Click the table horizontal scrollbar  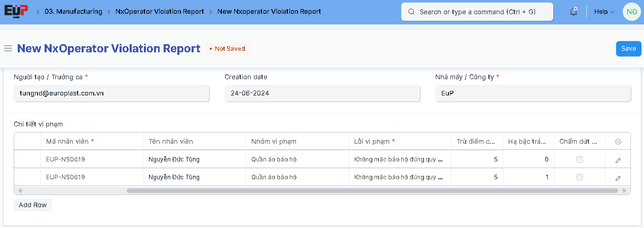pos(372,191)
